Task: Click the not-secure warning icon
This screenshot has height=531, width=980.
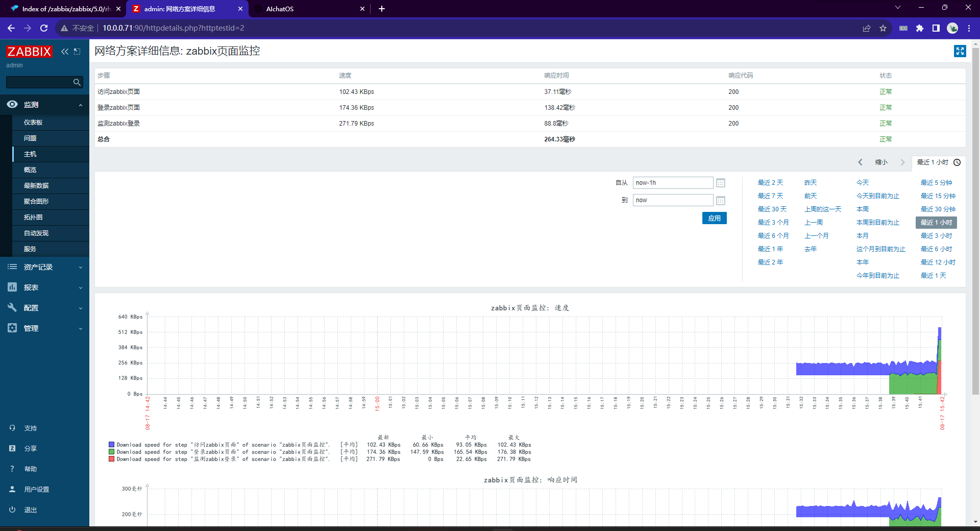Action: tap(64, 28)
